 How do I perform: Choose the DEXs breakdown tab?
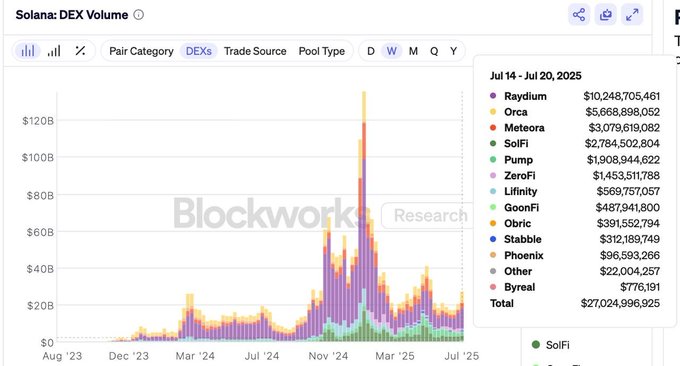coord(199,51)
